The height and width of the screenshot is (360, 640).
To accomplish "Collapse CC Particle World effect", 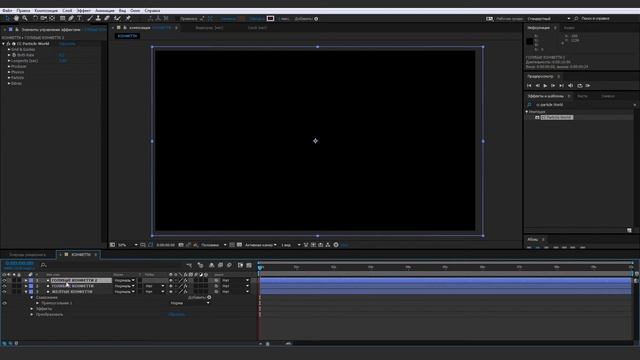I will tap(4, 44).
